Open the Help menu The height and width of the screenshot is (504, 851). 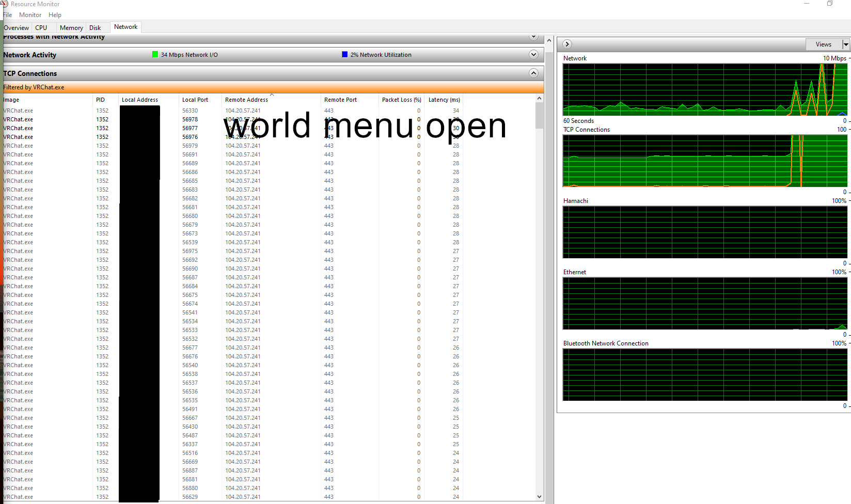55,15
